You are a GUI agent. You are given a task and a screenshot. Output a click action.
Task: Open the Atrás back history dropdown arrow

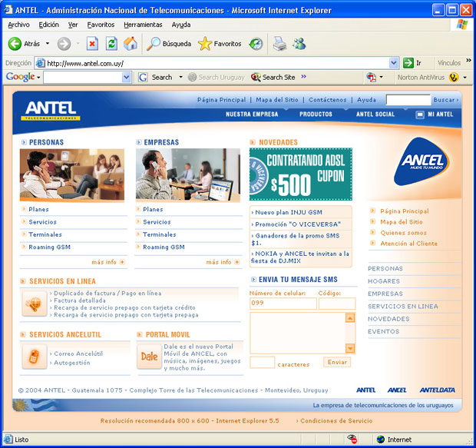[48, 44]
